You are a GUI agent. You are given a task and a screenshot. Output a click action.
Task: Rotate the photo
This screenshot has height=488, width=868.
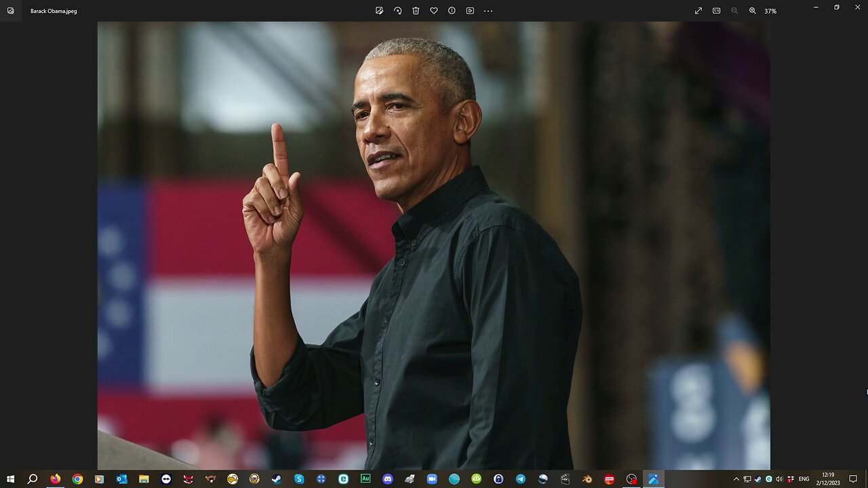398,11
